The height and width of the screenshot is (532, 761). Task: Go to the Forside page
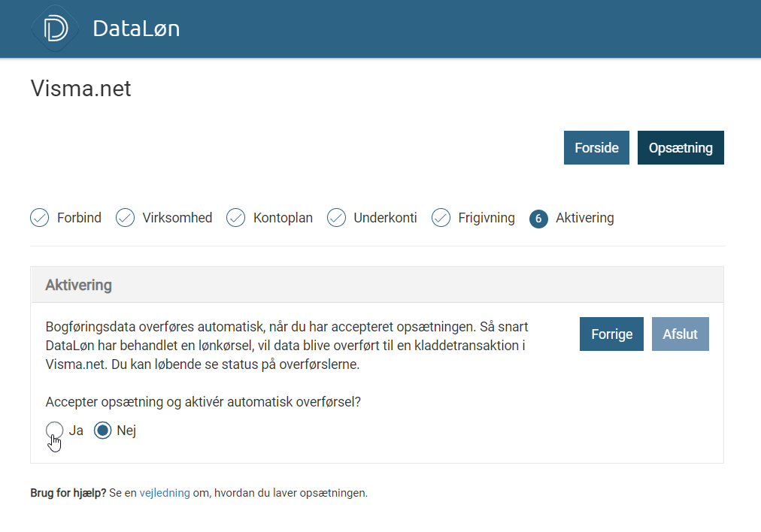[596, 148]
